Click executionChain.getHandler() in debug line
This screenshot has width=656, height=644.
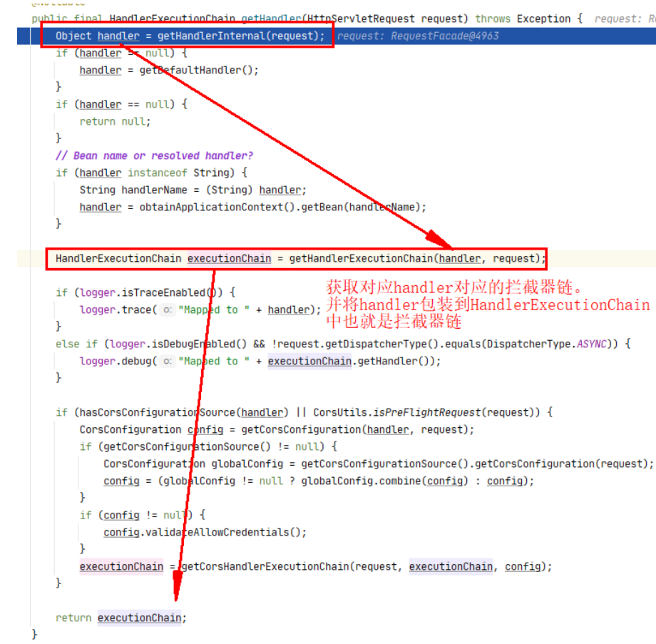click(348, 362)
